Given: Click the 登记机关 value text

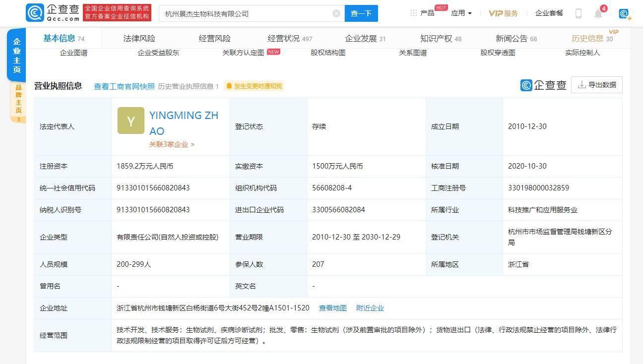Looking at the screenshot, I should (560, 237).
